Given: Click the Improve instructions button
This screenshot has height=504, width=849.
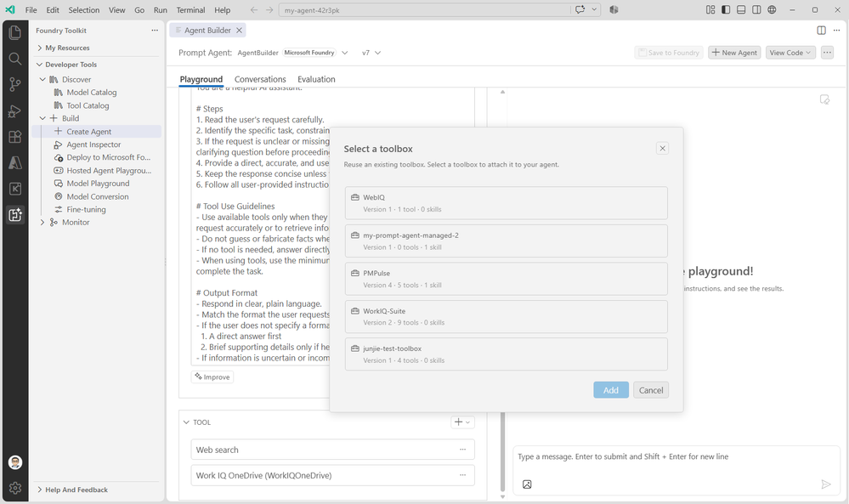Looking at the screenshot, I should click(212, 377).
